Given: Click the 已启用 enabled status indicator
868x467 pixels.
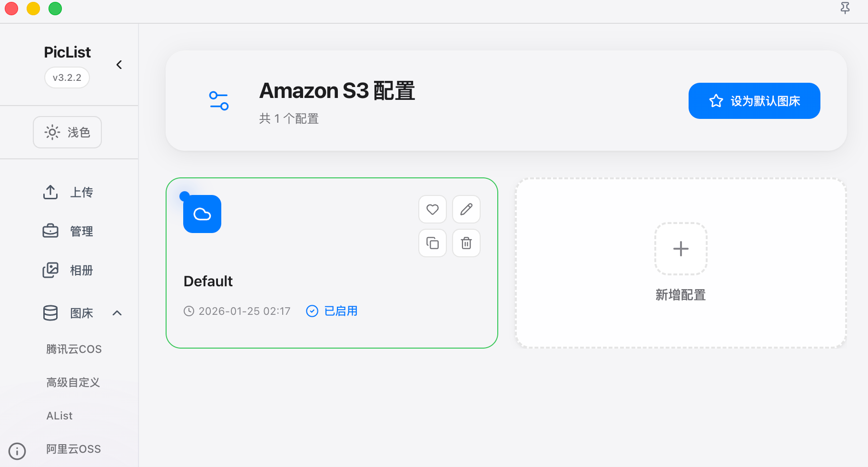Looking at the screenshot, I should click(332, 311).
